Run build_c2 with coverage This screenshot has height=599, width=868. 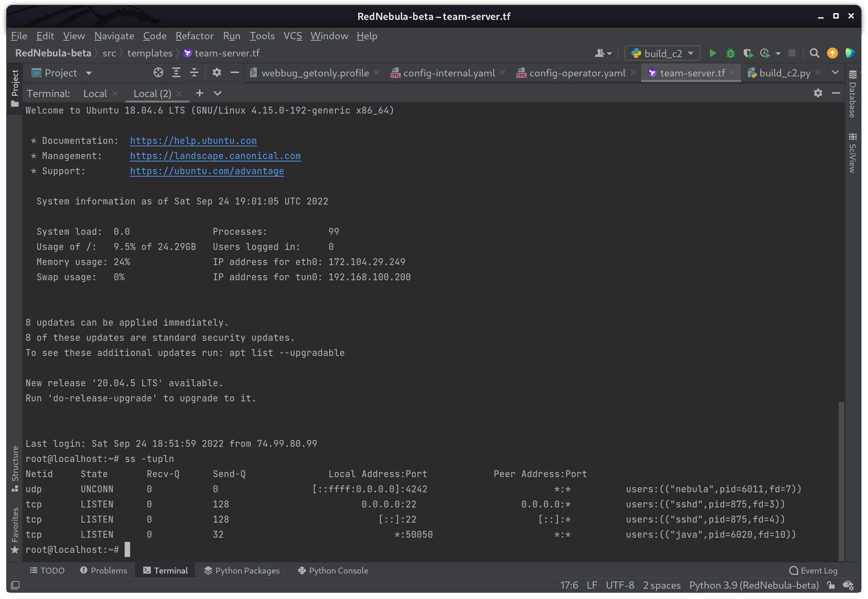click(748, 53)
